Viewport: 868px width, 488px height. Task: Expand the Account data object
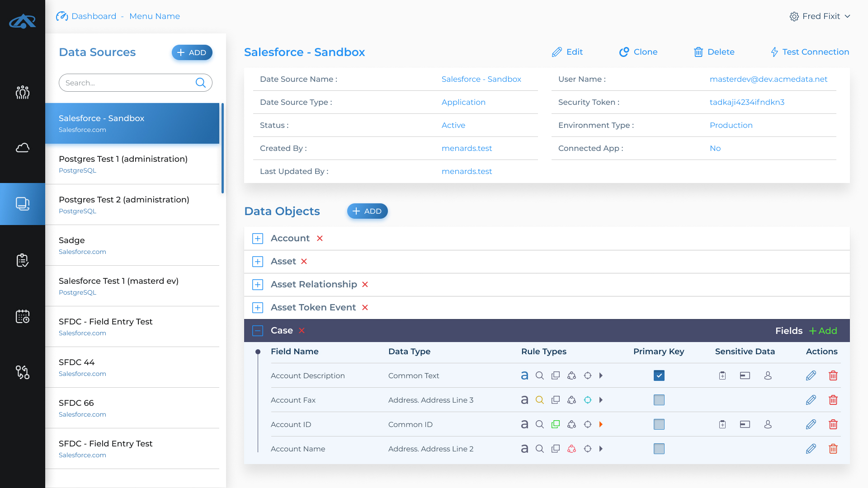coord(258,239)
